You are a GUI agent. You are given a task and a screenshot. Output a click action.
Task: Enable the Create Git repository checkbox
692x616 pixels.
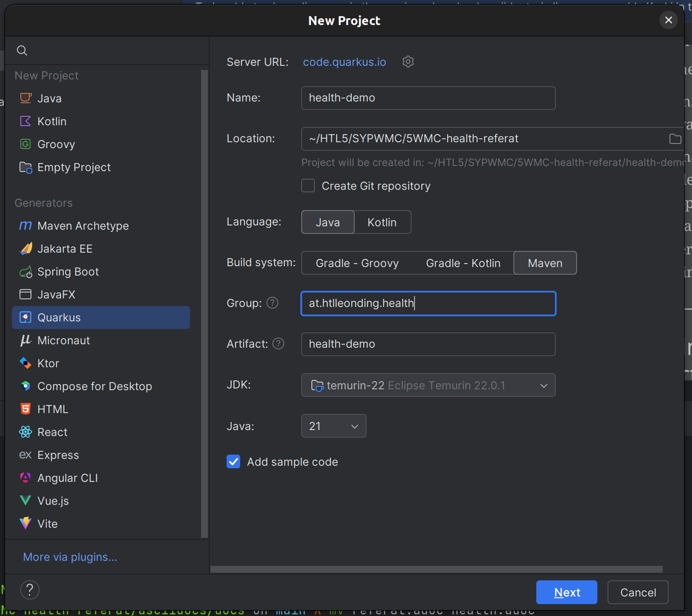(308, 186)
